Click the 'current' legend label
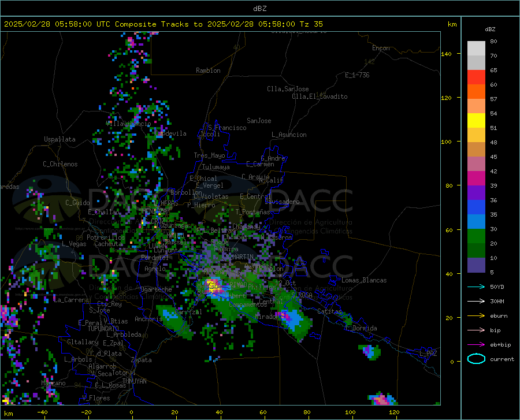 [502, 359]
